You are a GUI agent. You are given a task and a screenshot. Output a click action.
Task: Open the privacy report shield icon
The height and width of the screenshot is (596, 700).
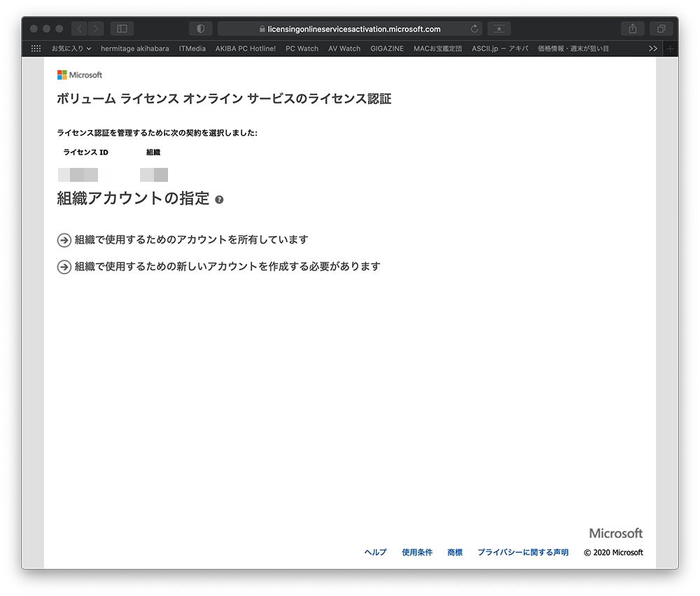point(200,29)
